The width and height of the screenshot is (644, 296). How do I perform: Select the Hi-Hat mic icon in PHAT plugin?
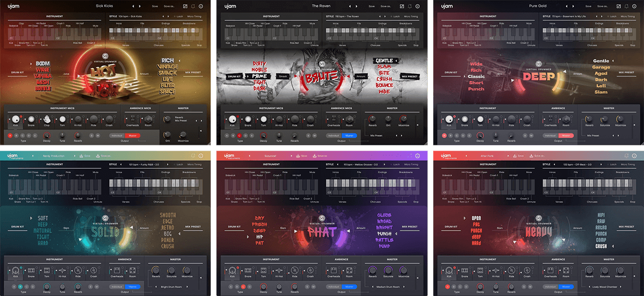[x=279, y=270]
